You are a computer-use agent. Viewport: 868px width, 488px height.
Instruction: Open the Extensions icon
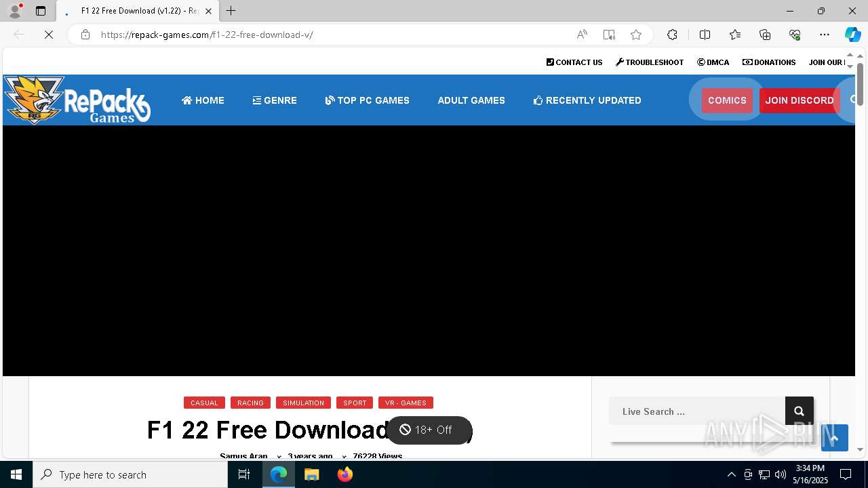coord(672,35)
